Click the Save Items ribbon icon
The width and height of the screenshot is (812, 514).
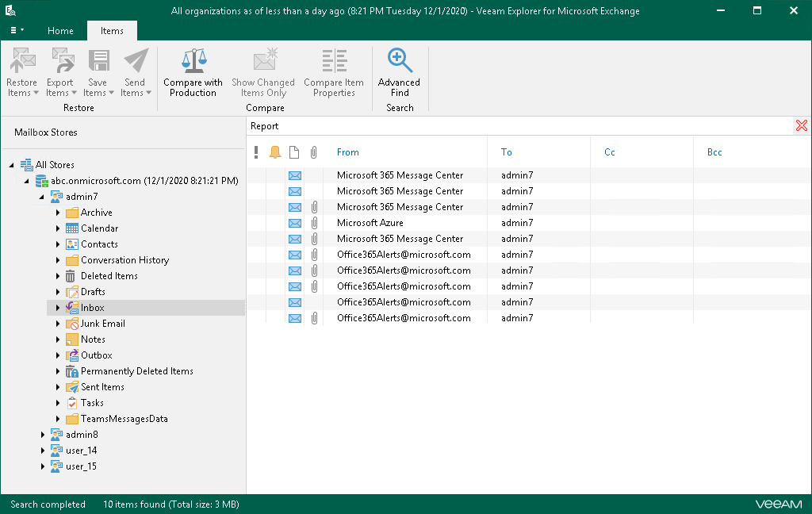[x=98, y=62]
